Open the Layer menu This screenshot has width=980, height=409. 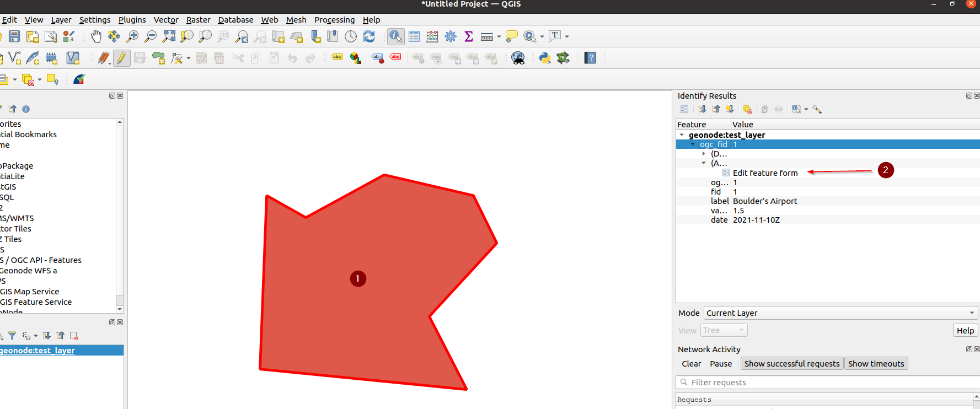click(x=61, y=20)
